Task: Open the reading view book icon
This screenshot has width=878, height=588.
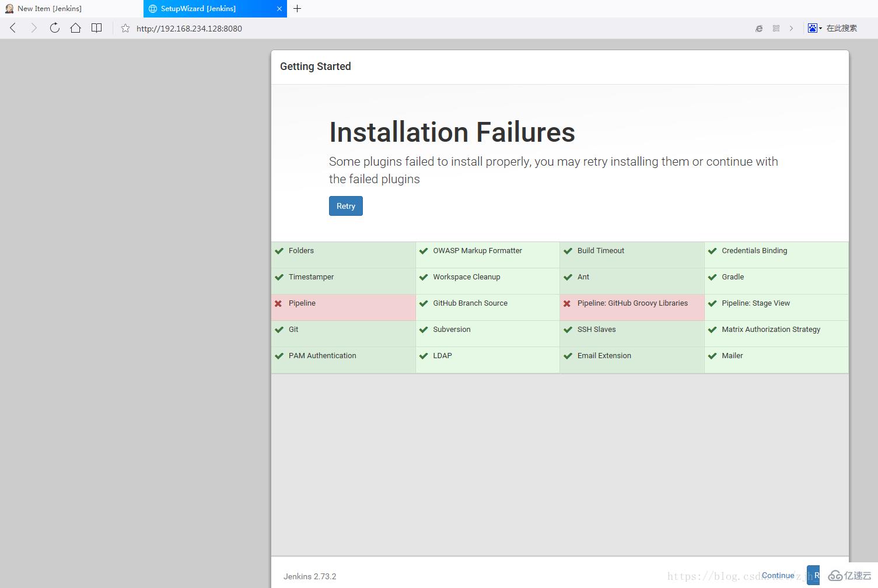Action: [97, 28]
